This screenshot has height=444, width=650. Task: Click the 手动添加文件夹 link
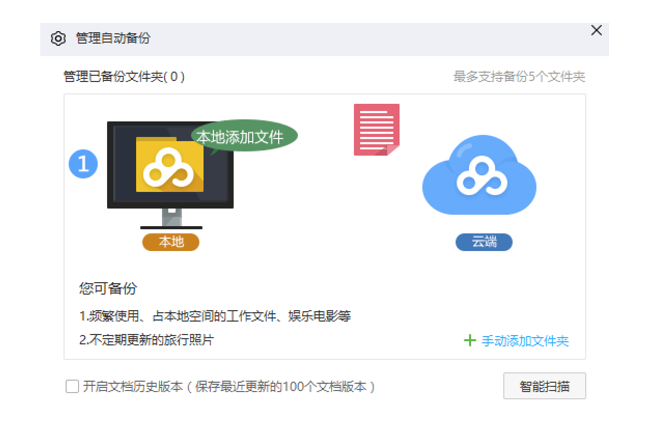coord(525,341)
